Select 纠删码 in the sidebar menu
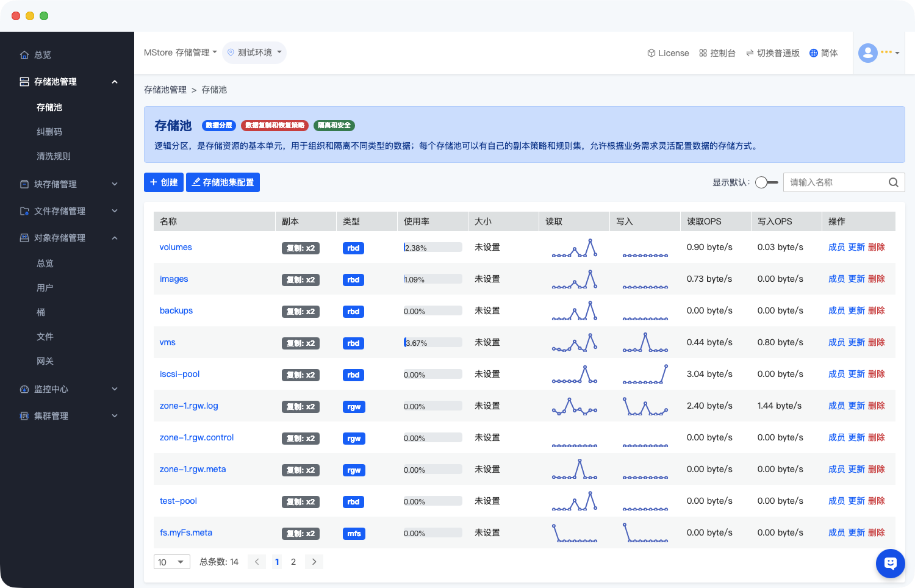Screen dimensions: 915x588 pos(49,132)
